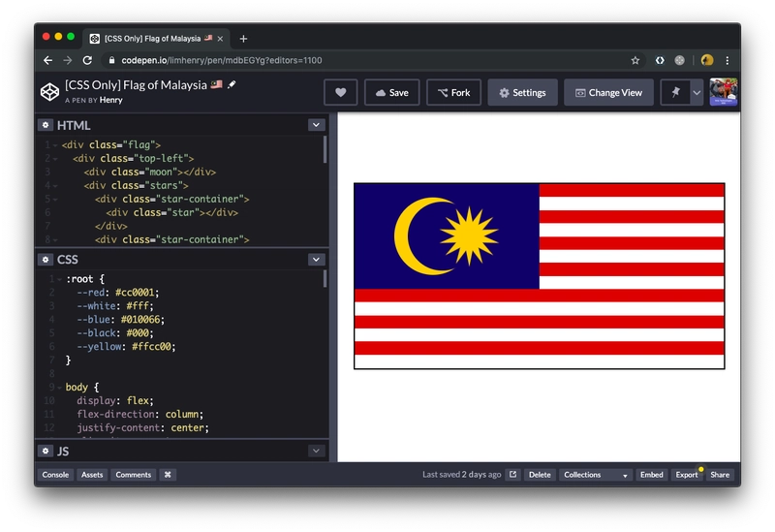Click the Share button

point(720,475)
